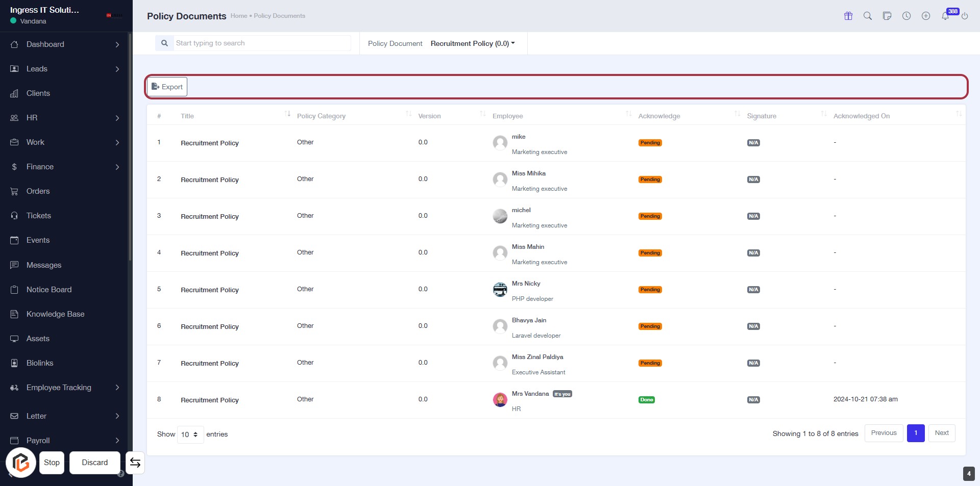This screenshot has width=980, height=486.
Task: Open Knowledge Base in sidebar
Action: click(x=55, y=314)
